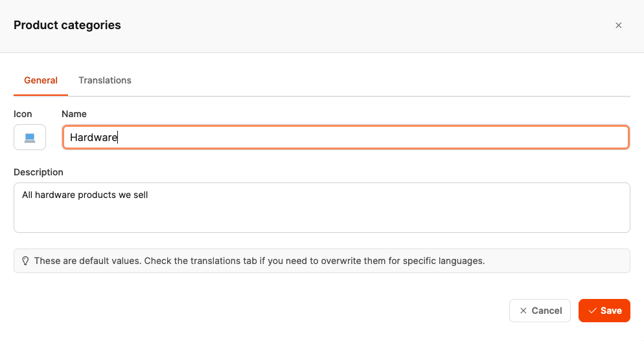Click the default values hint text
Screen dimensions: 644x341
(x=259, y=261)
